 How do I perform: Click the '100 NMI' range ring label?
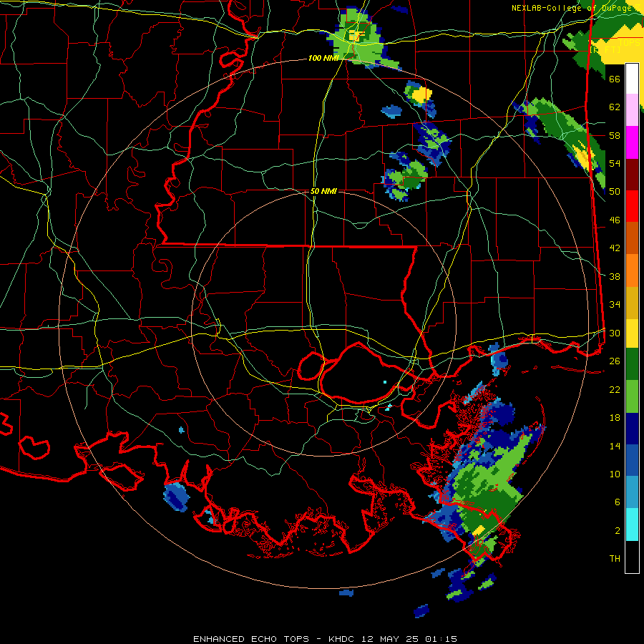coord(323,59)
